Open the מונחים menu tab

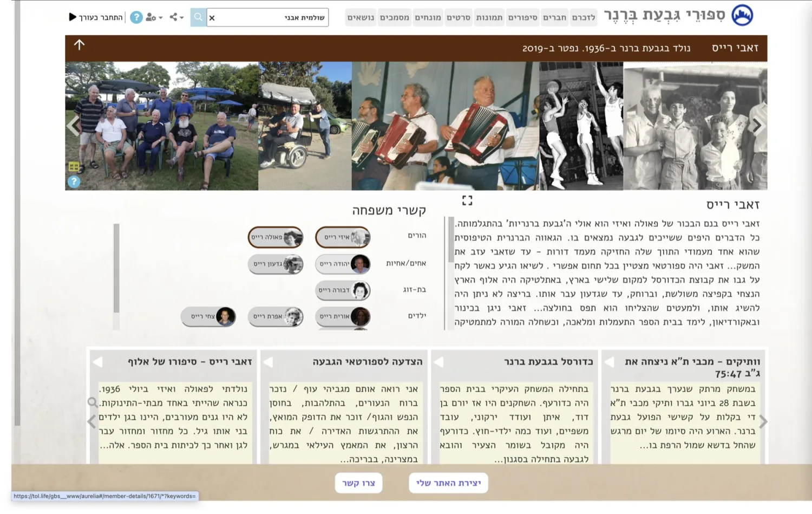coord(428,17)
